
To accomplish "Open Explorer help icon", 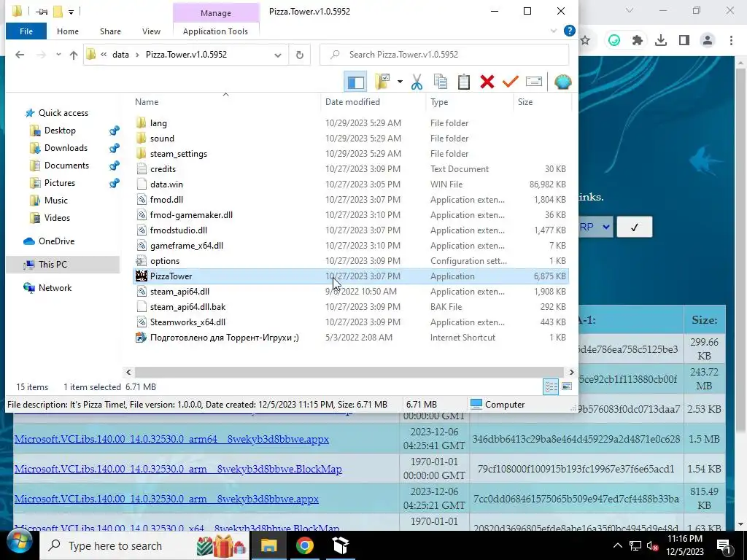I will [569, 31].
